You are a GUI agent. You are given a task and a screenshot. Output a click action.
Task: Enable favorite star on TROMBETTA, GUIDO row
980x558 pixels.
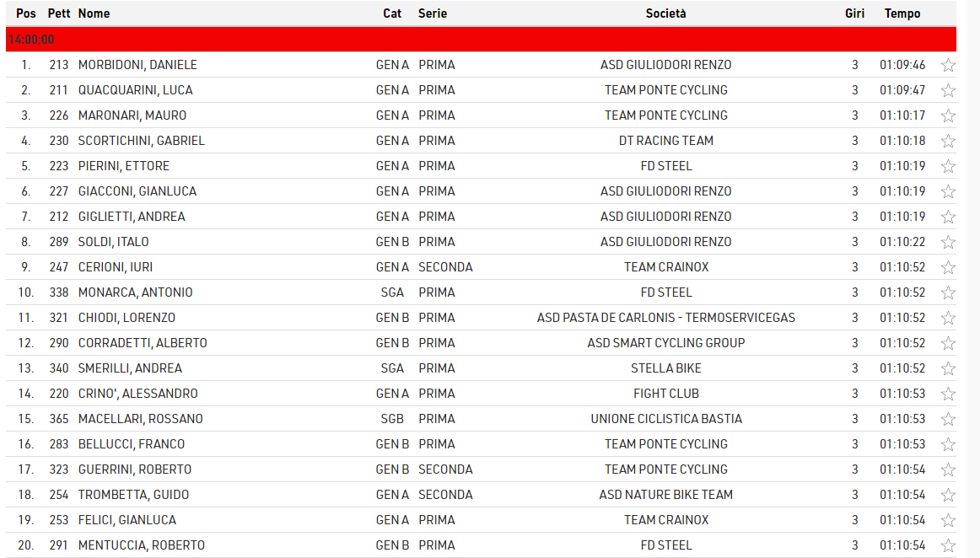pos(948,495)
